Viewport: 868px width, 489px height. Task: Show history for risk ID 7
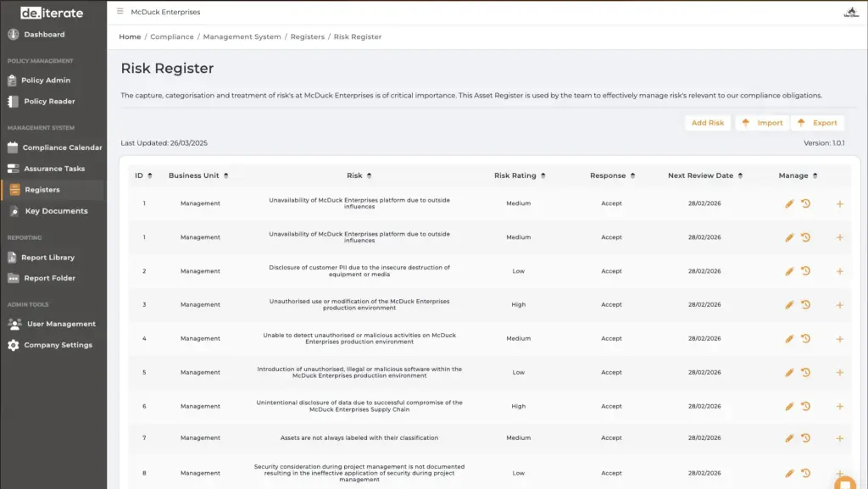[806, 438]
